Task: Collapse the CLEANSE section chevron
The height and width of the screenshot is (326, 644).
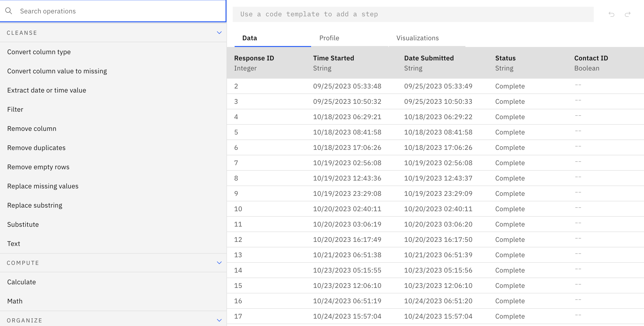Action: pyautogui.click(x=219, y=33)
